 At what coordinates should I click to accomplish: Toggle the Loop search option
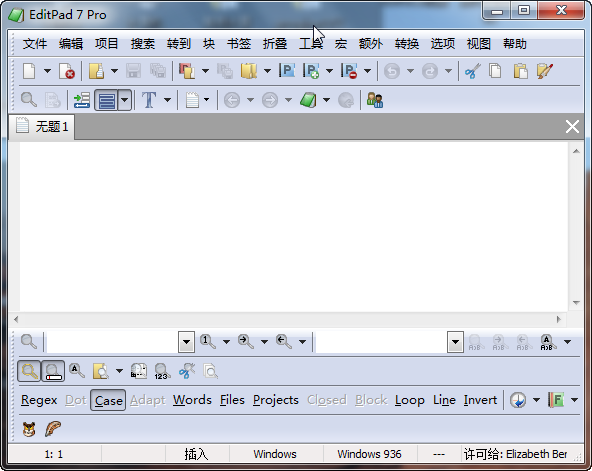click(410, 400)
